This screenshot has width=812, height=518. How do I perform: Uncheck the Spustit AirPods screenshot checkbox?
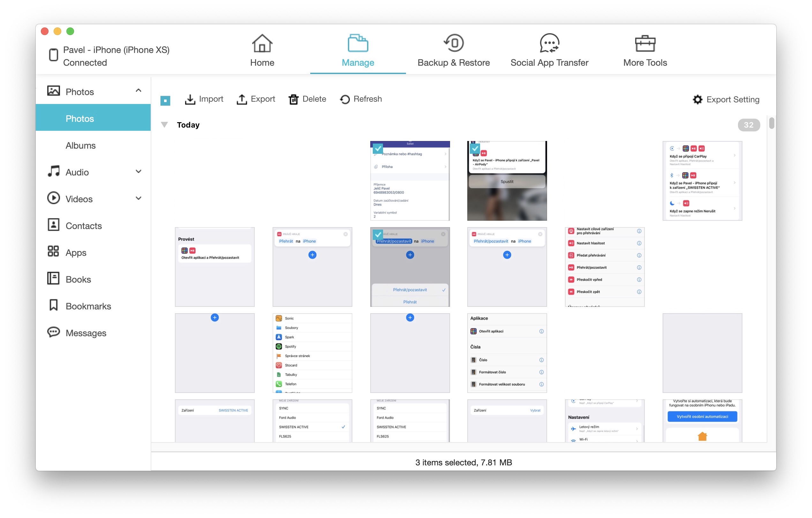point(475,148)
